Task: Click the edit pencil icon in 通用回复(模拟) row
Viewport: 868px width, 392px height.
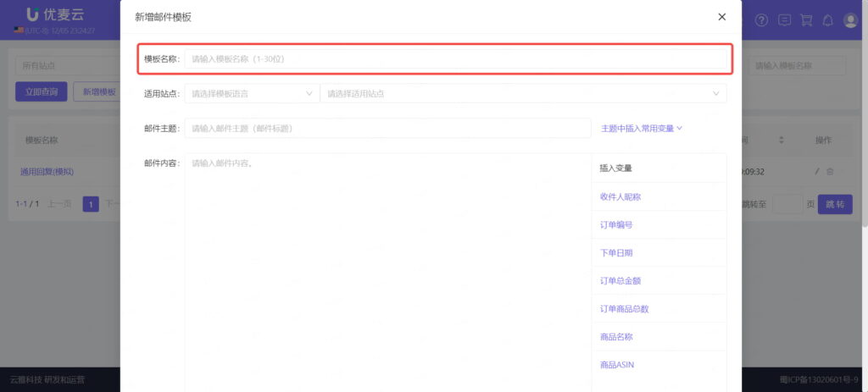Action: point(816,171)
